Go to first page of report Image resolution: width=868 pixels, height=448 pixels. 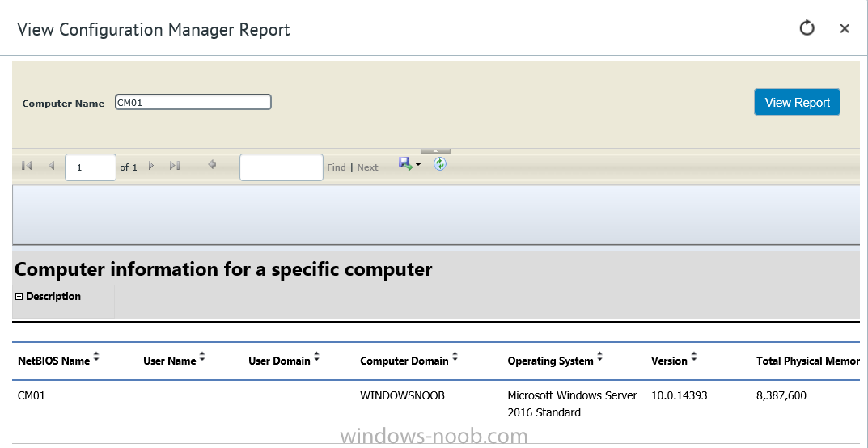[x=26, y=166]
